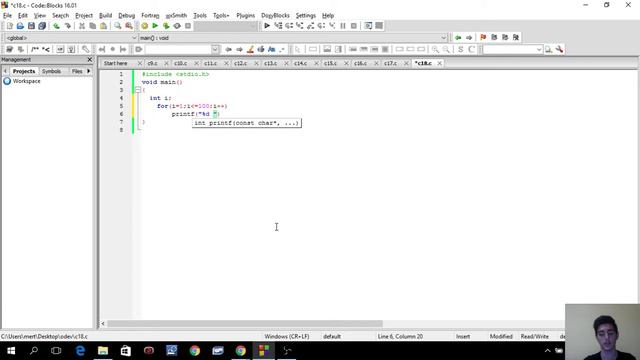Screen dimensions: 640x360
Task: Click the Line 6, Column 20 status field
Action: tap(400, 336)
